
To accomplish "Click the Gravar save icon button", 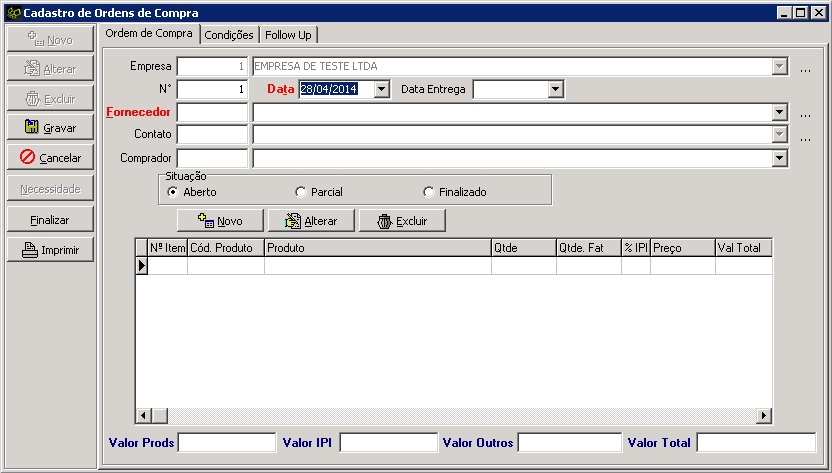I will tap(32, 128).
